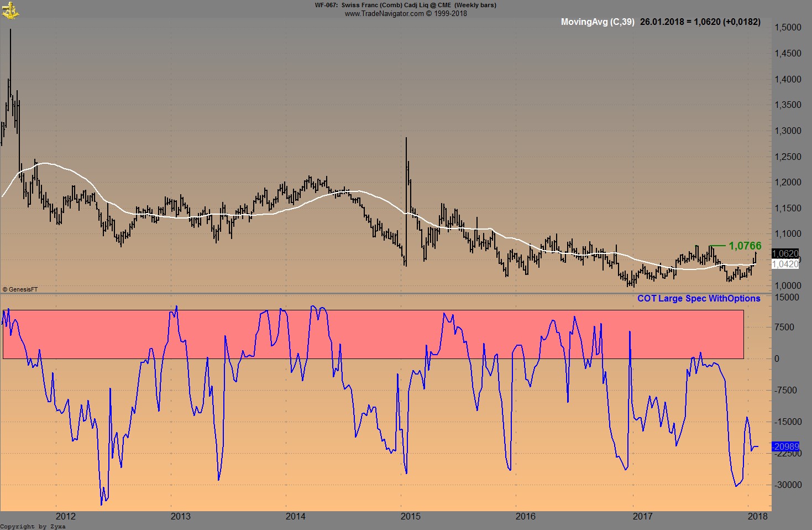Click the 1,5000 price axis label
Screen dimensions: 812x530
pyautogui.click(x=788, y=28)
